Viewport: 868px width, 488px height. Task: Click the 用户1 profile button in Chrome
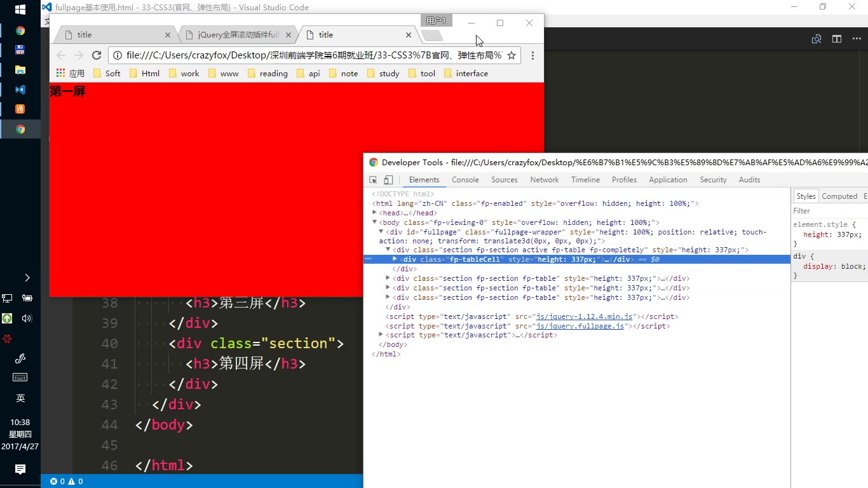click(x=436, y=21)
